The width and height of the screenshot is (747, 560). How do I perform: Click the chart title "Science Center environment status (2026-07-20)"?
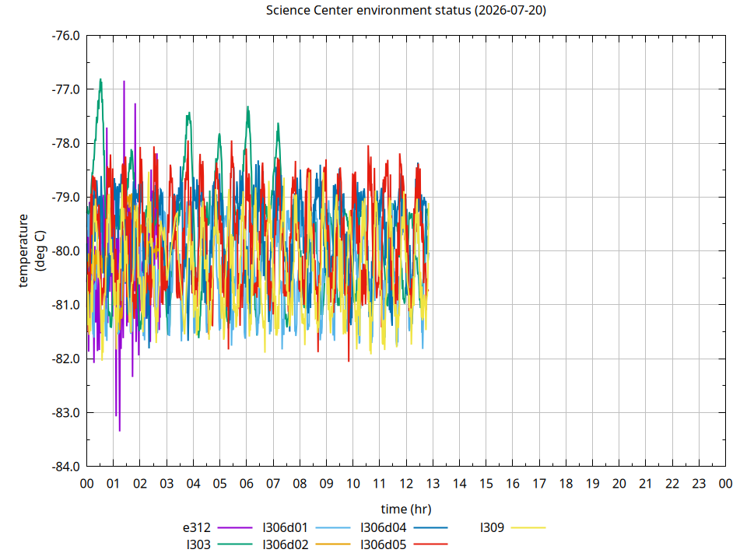[x=406, y=10]
